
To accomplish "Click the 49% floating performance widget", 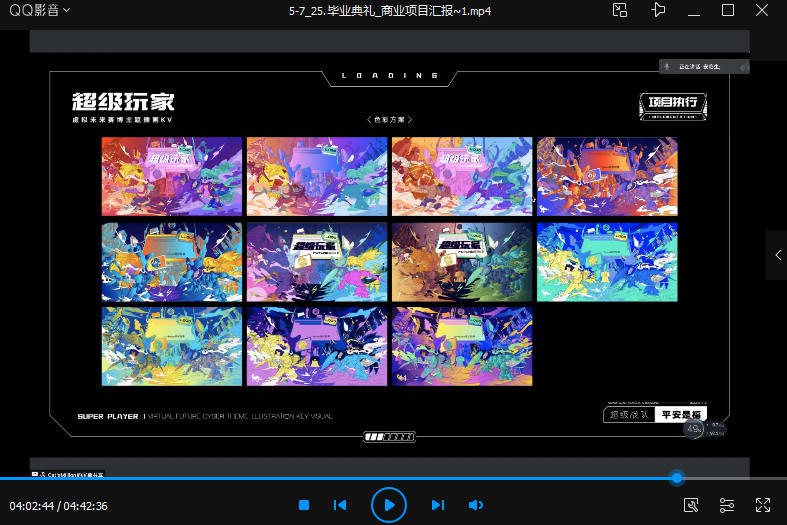I will pyautogui.click(x=694, y=429).
